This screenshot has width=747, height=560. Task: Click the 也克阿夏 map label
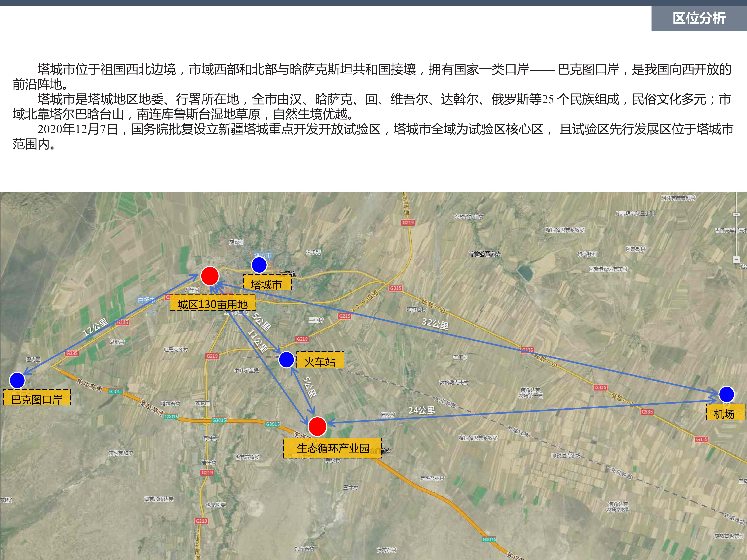pyautogui.click(x=216, y=505)
